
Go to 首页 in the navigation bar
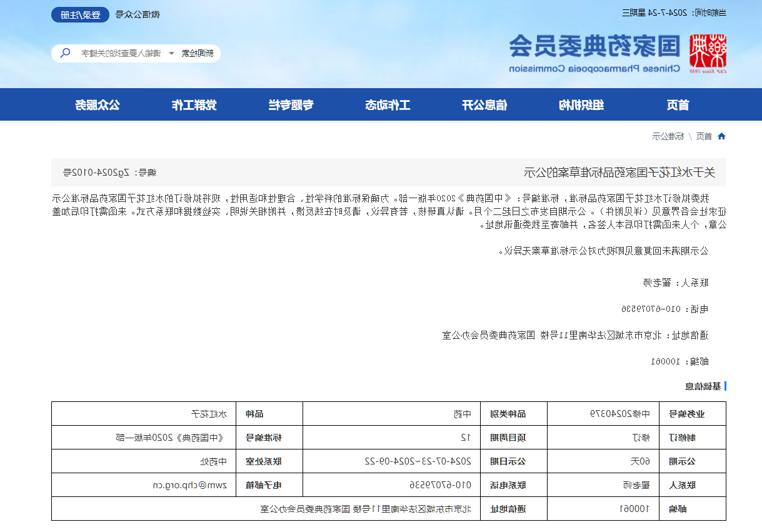[678, 105]
